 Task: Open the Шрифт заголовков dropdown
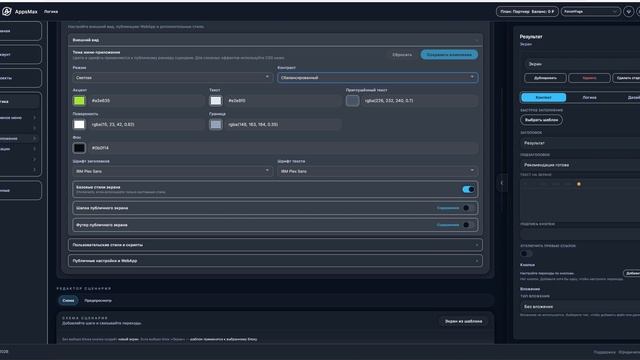coord(172,171)
